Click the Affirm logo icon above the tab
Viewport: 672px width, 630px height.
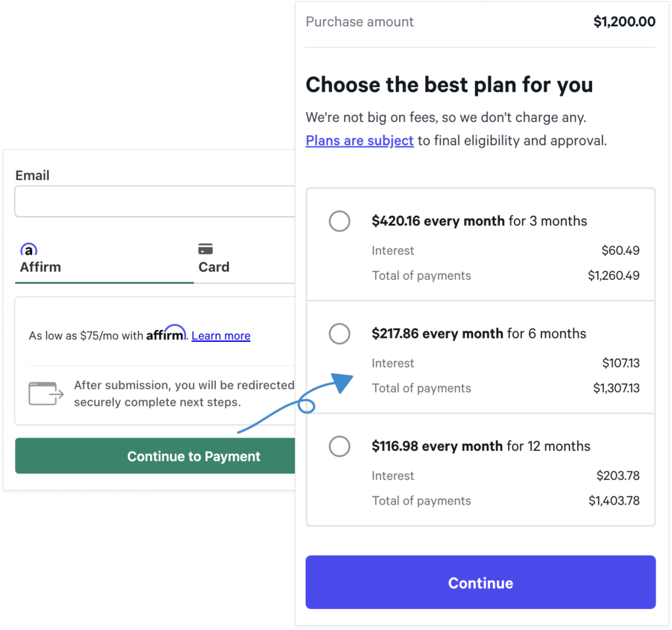click(28, 250)
